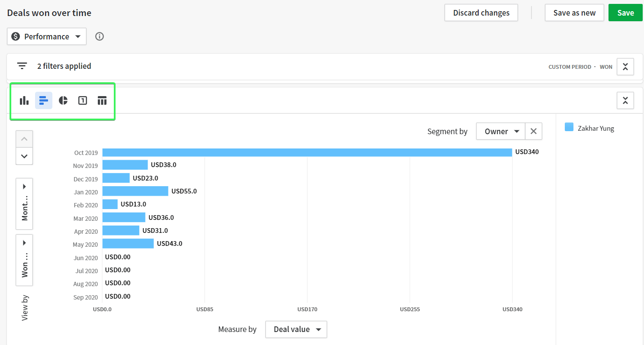
Task: Click Save as new button
Action: tap(574, 13)
